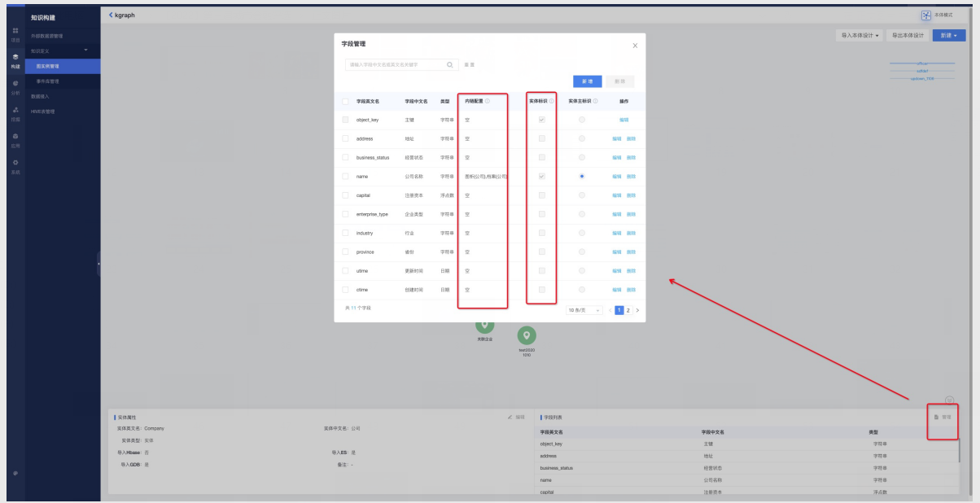
Task: Go to the previous page of fields
Action: 610,310
